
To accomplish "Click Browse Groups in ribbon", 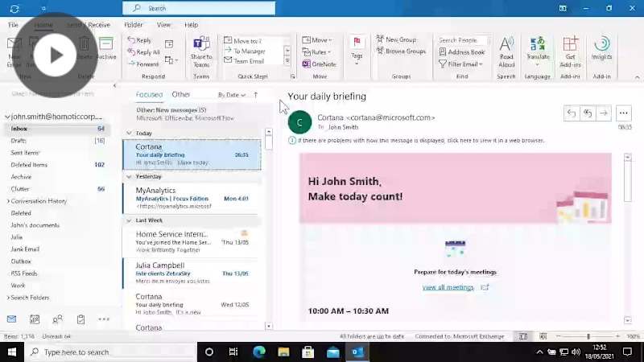I will point(401,51).
